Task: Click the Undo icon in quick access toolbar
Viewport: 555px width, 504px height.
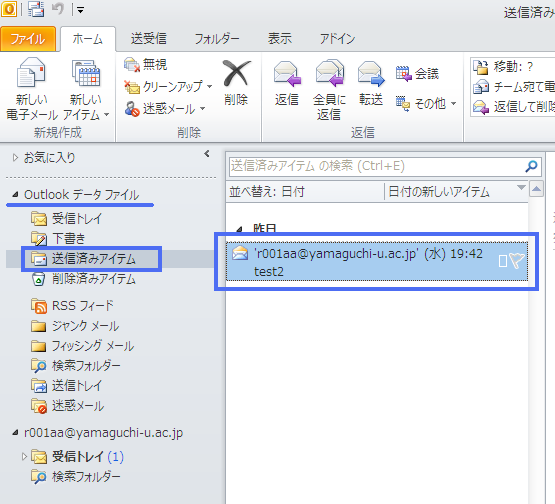Action: point(58,9)
